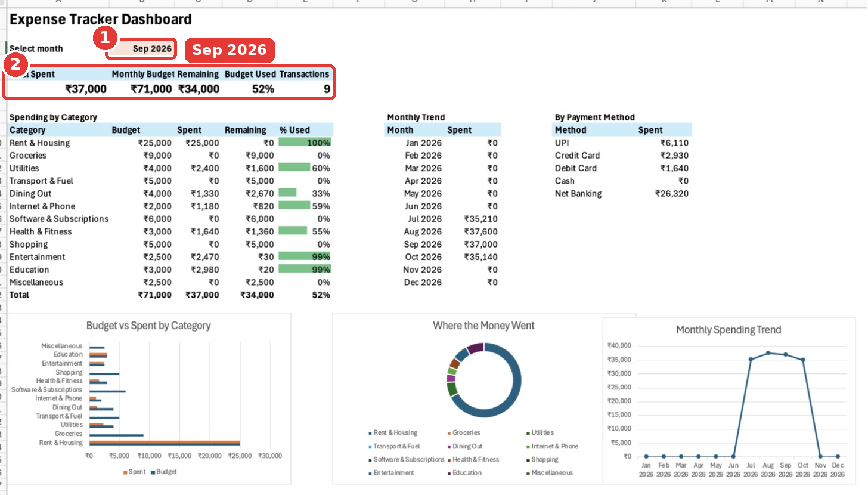
Task: Click the Monthly Budget summary header
Action: pos(143,74)
